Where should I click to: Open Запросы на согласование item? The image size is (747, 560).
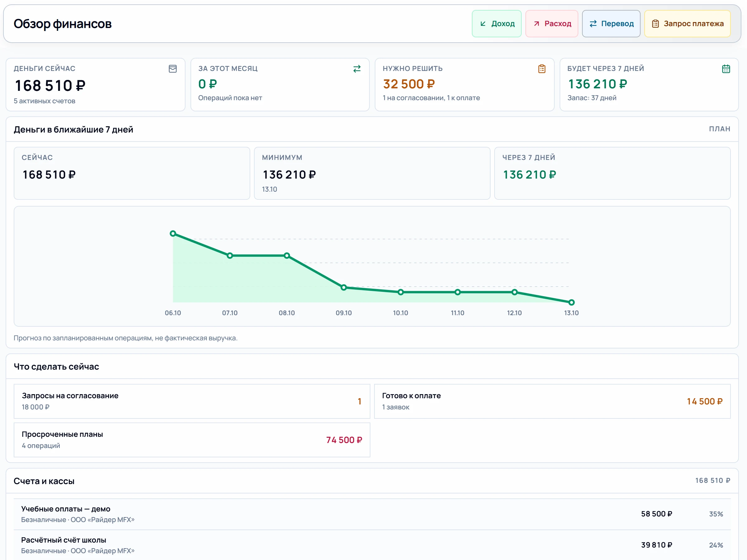[192, 401]
